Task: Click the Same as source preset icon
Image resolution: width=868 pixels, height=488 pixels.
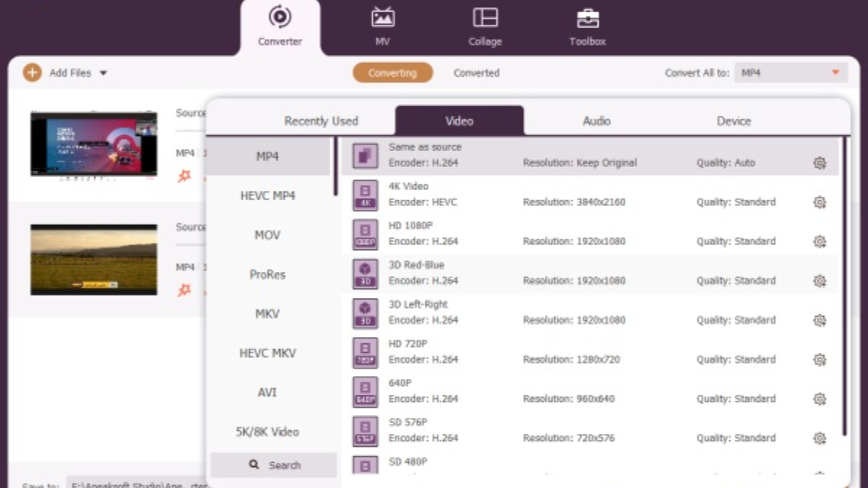Action: tap(365, 156)
